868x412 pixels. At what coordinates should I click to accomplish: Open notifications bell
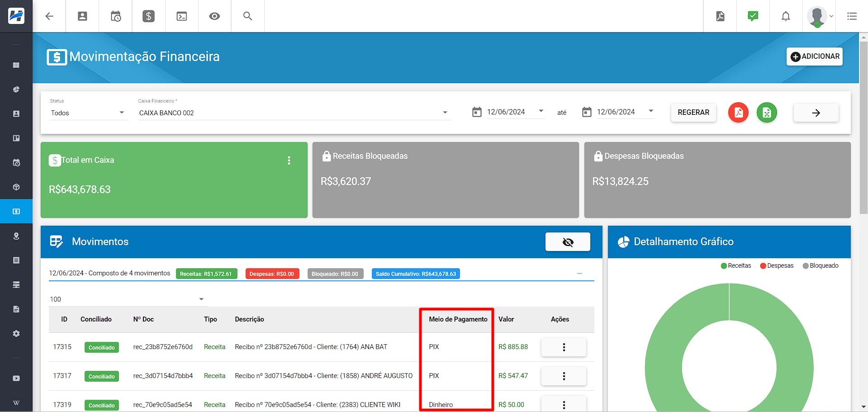tap(786, 16)
